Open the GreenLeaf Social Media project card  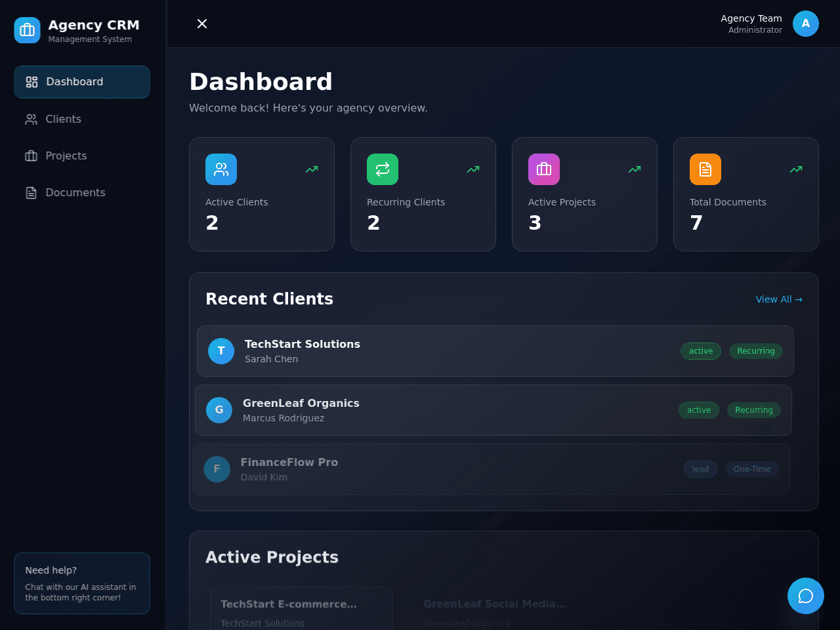click(503, 609)
